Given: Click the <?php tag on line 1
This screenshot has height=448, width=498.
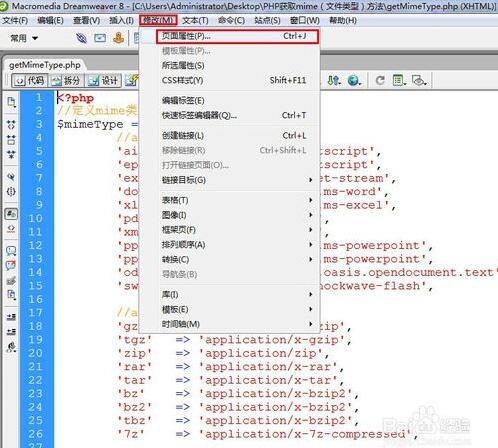Looking at the screenshot, I should pyautogui.click(x=76, y=98).
